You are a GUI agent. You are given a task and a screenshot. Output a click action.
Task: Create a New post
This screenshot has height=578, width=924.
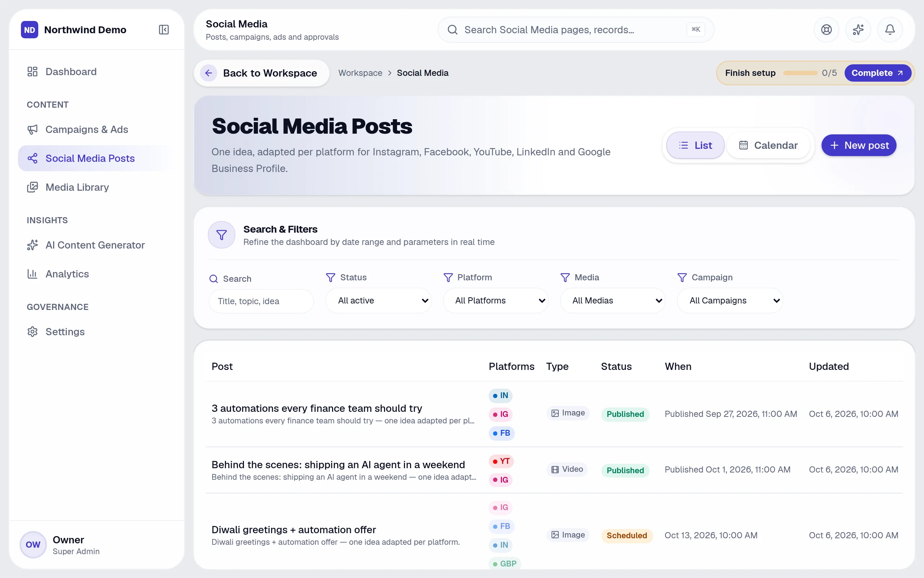[859, 145]
